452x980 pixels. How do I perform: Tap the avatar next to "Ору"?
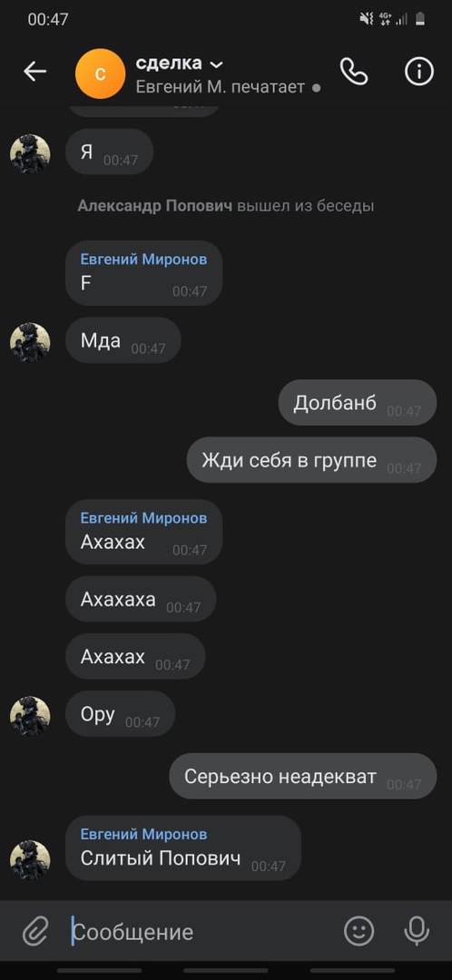[x=30, y=716]
